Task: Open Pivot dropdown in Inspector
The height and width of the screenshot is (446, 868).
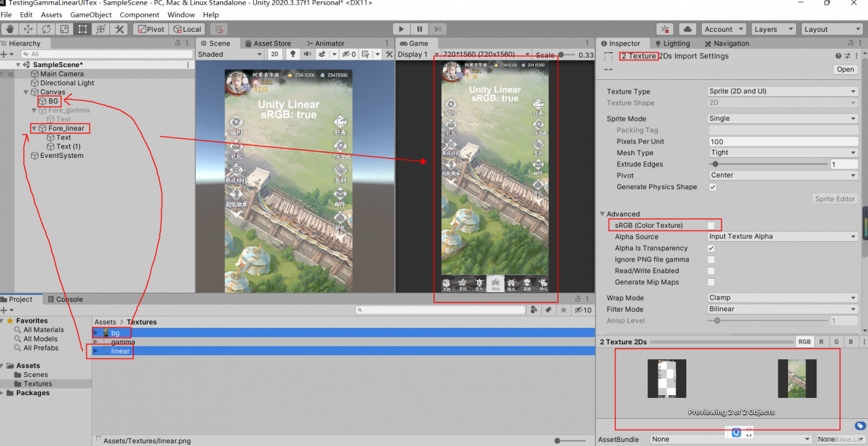Action: [x=783, y=175]
